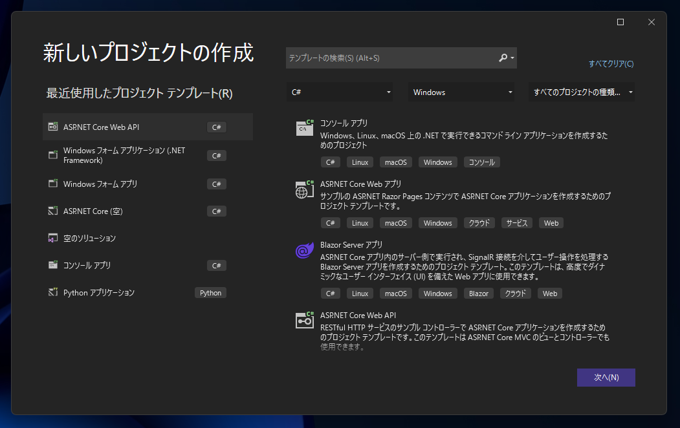680x428 pixels.
Task: Click Windows tag under Blazor Server アプリ
Action: pyautogui.click(x=438, y=294)
